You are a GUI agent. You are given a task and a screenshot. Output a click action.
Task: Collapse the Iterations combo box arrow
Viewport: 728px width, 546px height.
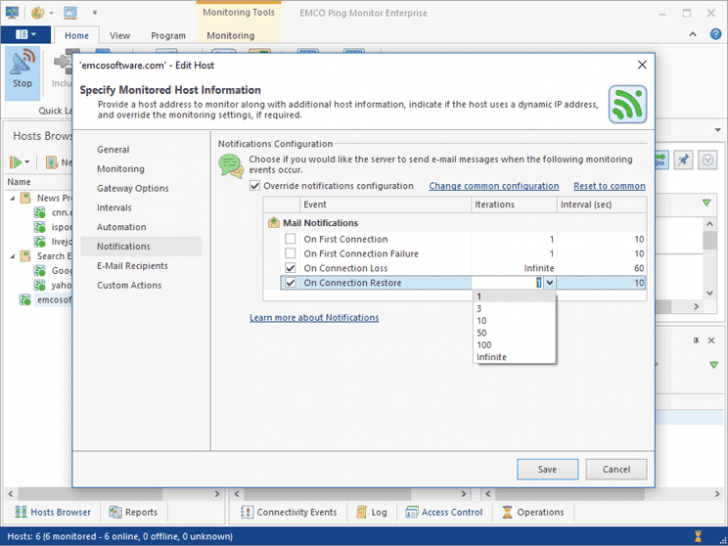pyautogui.click(x=549, y=283)
